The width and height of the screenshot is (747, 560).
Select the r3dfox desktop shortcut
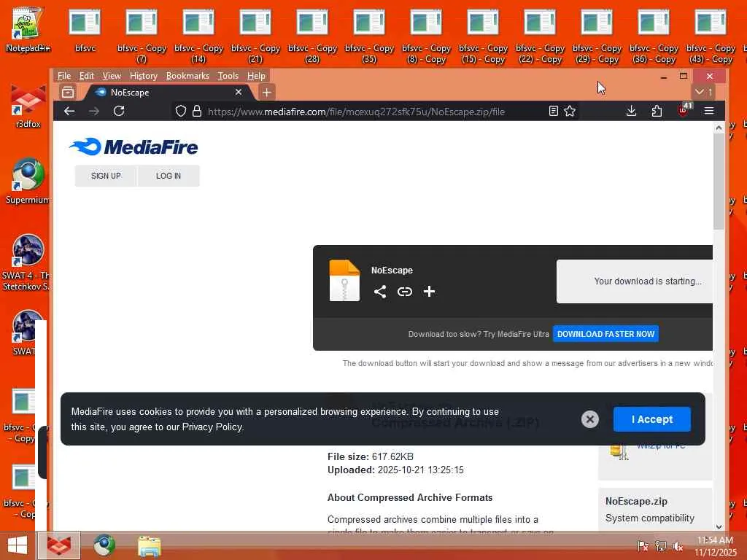[28, 106]
